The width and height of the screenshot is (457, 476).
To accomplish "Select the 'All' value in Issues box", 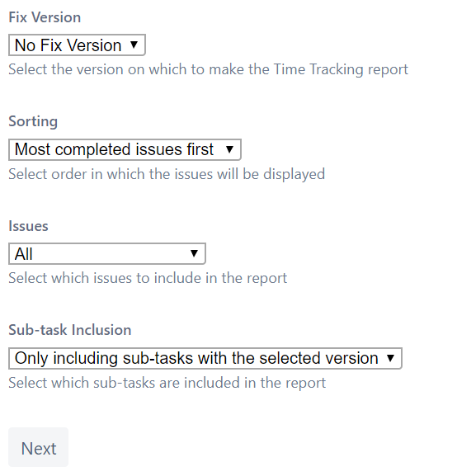I will [23, 254].
